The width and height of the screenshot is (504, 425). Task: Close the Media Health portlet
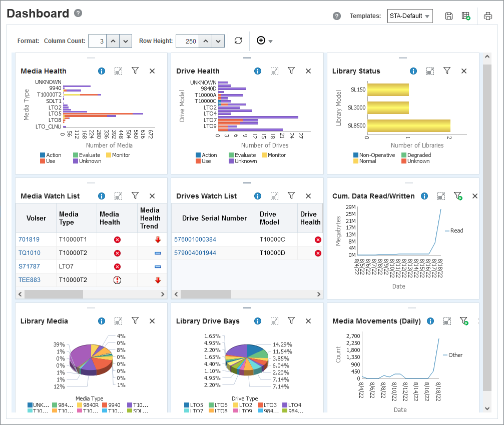click(x=152, y=71)
